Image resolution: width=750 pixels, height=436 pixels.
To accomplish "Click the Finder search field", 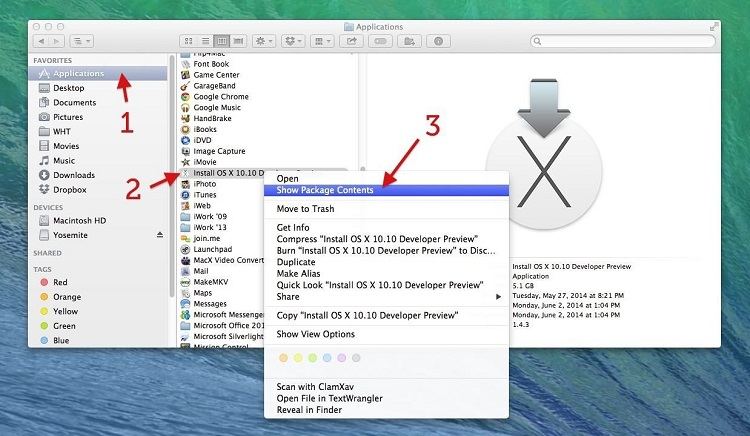I will tap(623, 41).
